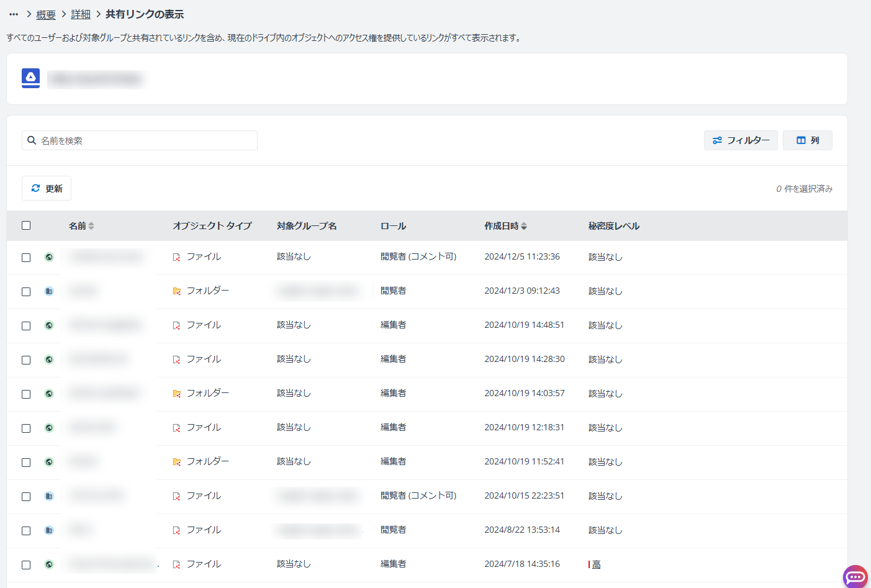Image resolution: width=871 pixels, height=588 pixels.
Task: Click the breadcrumb ellipsis icon
Action: point(14,14)
